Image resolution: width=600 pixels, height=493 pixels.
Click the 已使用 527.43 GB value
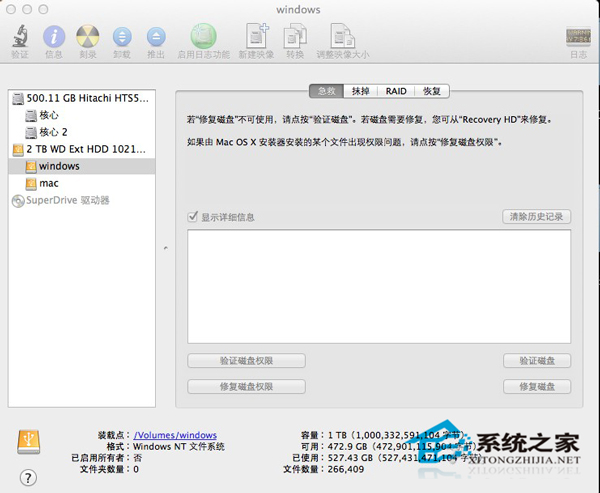[403, 458]
